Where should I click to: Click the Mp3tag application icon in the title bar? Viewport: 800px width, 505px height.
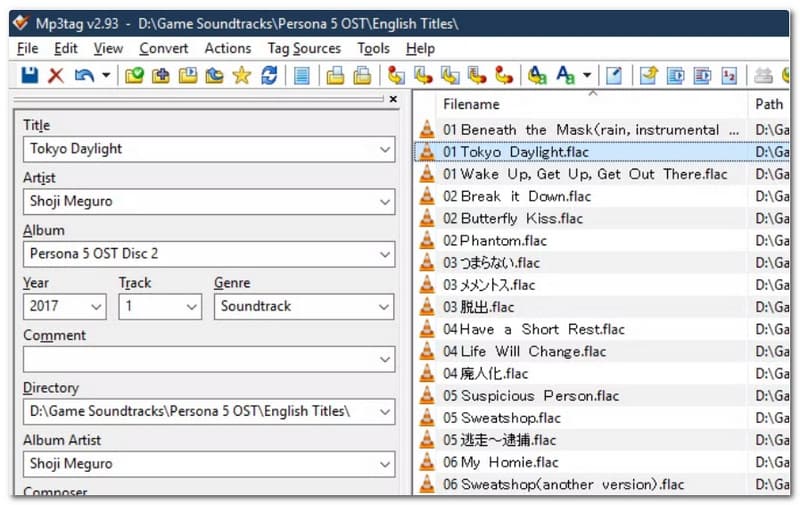tap(20, 23)
